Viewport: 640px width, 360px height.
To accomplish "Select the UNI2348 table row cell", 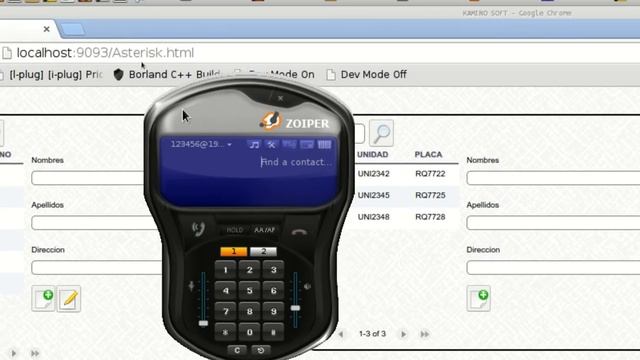I will [x=373, y=217].
